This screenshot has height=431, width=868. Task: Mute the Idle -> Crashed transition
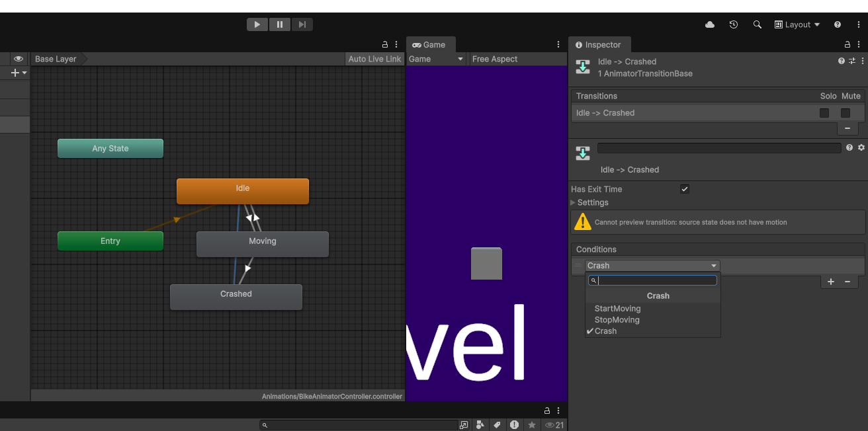[x=845, y=112]
